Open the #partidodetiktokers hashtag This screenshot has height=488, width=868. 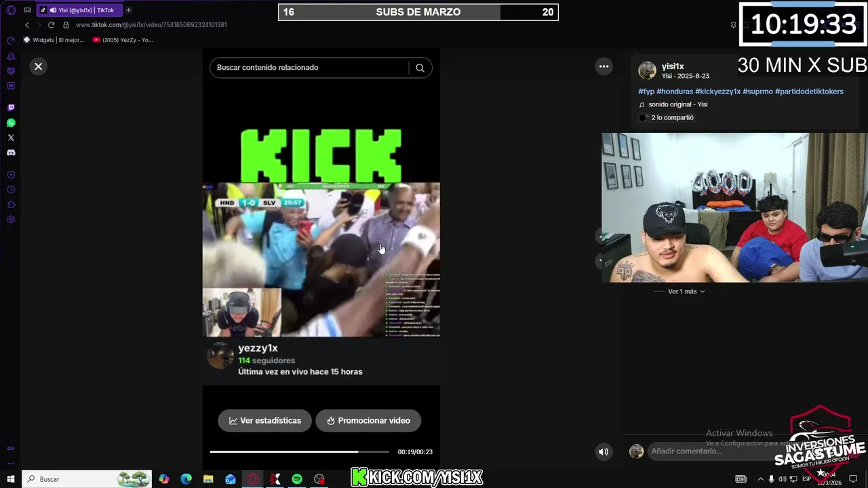(x=809, y=91)
